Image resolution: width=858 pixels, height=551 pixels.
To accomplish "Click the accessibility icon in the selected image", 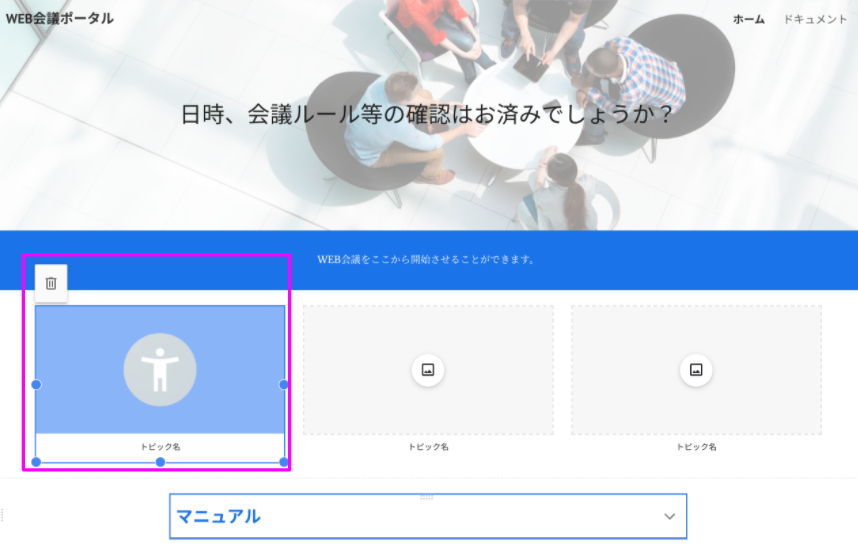I will (160, 370).
